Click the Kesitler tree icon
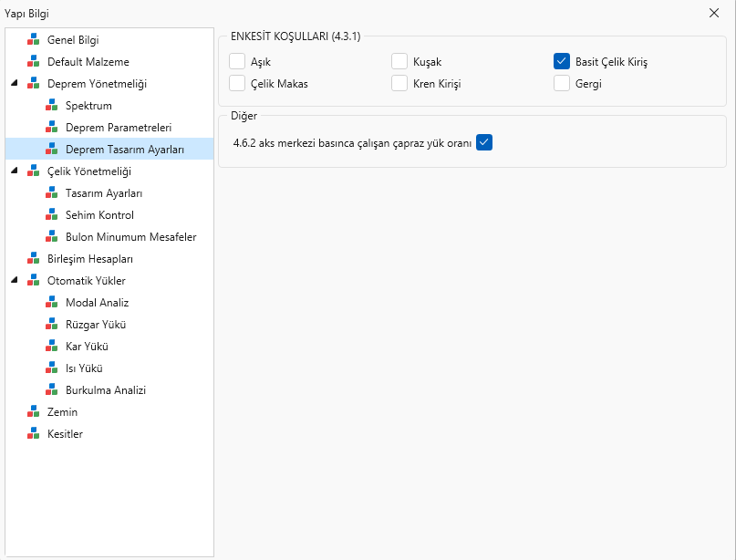 pyautogui.click(x=33, y=434)
